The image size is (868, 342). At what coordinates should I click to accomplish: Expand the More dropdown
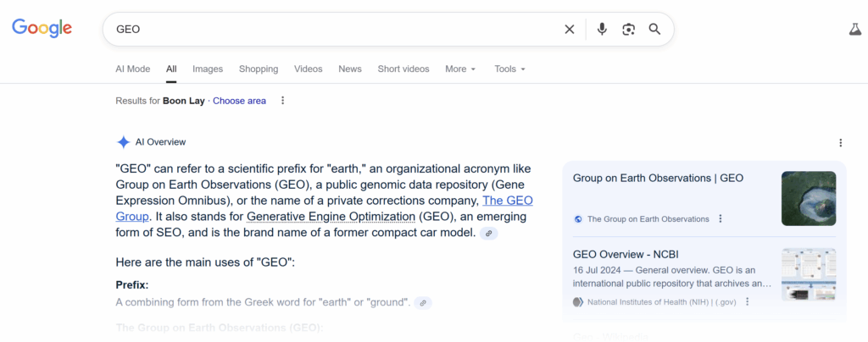460,69
